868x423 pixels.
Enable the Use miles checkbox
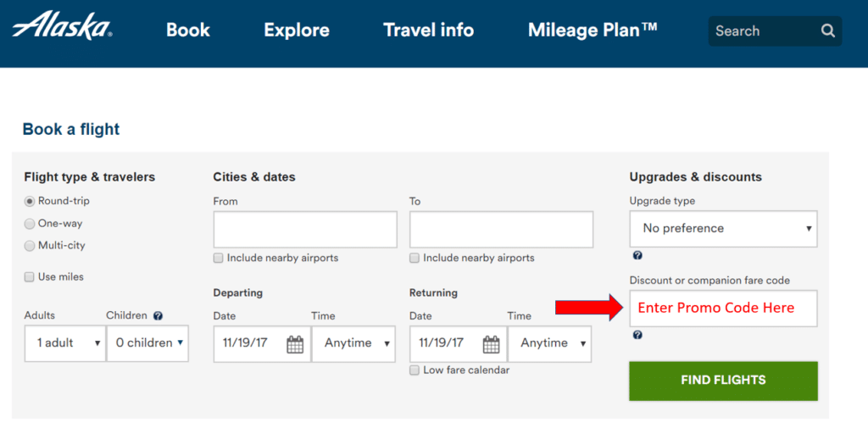(30, 277)
